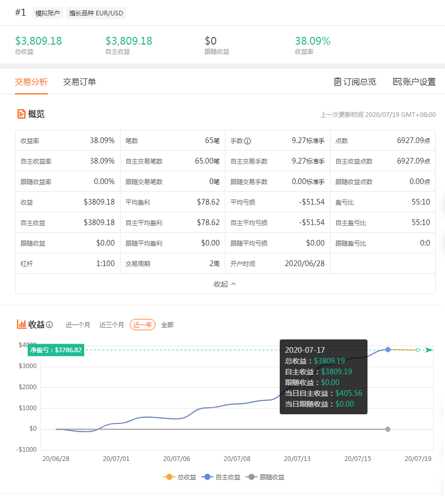
Task: Click the 跟随收益 $0 summary value
Action: [211, 41]
